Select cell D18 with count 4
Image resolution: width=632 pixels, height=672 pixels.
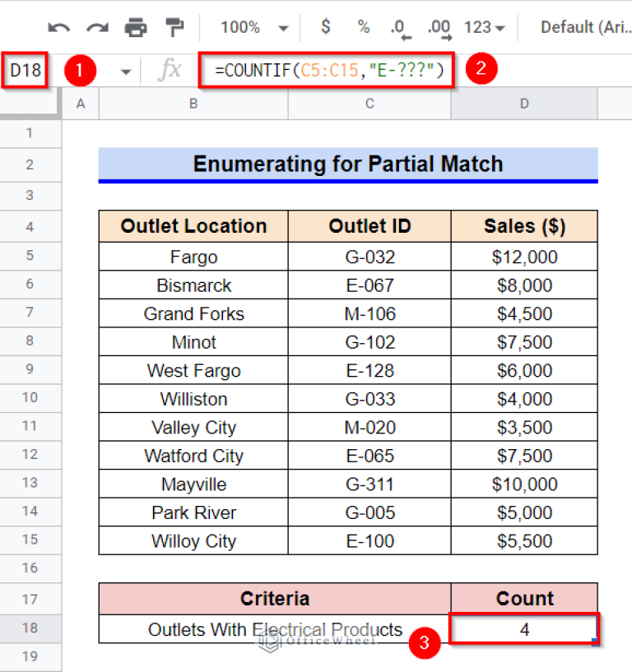click(524, 630)
